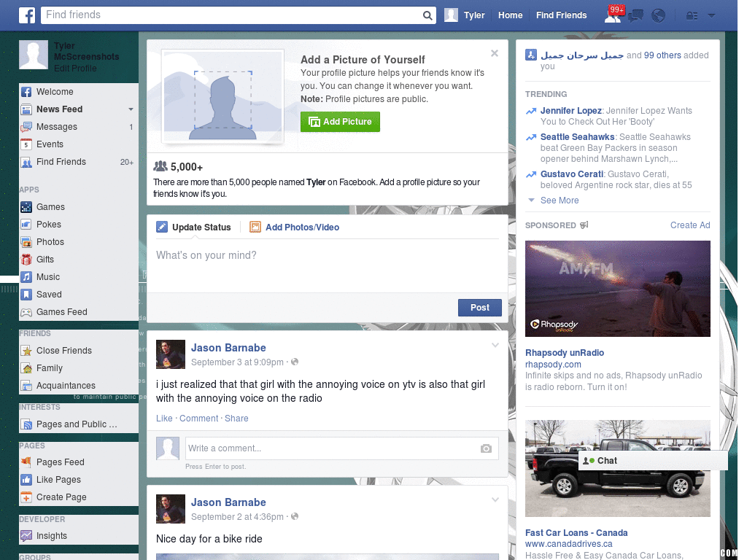Click the Saved bookmark icon
747x560 pixels.
click(26, 295)
